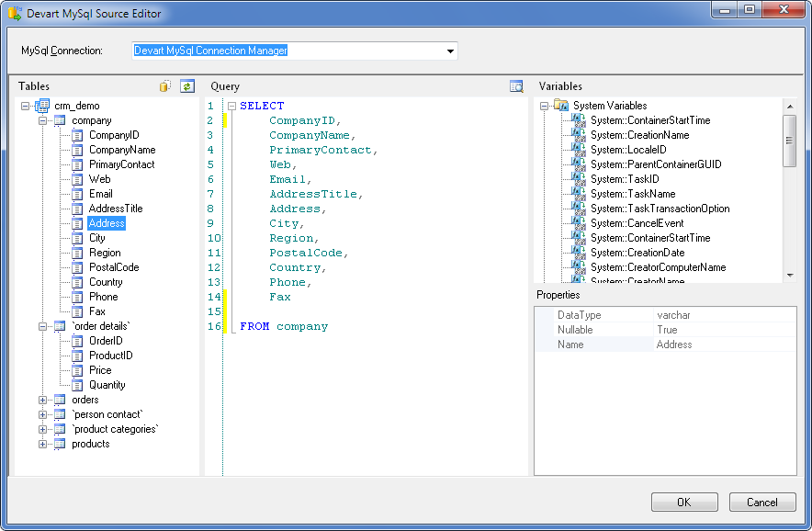
Task: Open the MySql Connection dropdown
Action: pos(449,51)
